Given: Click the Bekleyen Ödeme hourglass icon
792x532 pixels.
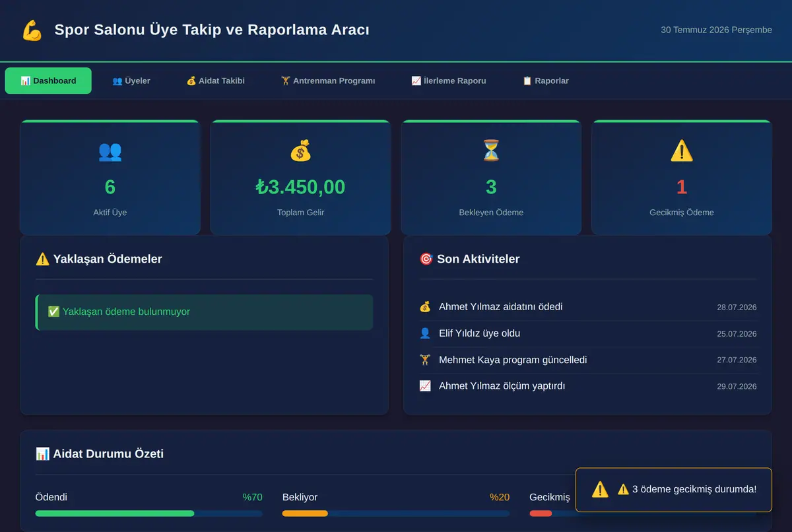Looking at the screenshot, I should 491,151.
